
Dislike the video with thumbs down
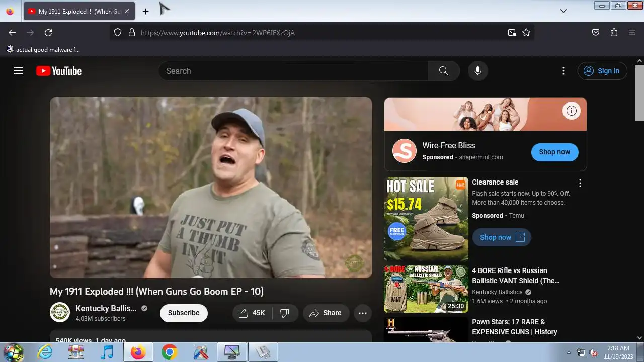pyautogui.click(x=285, y=313)
